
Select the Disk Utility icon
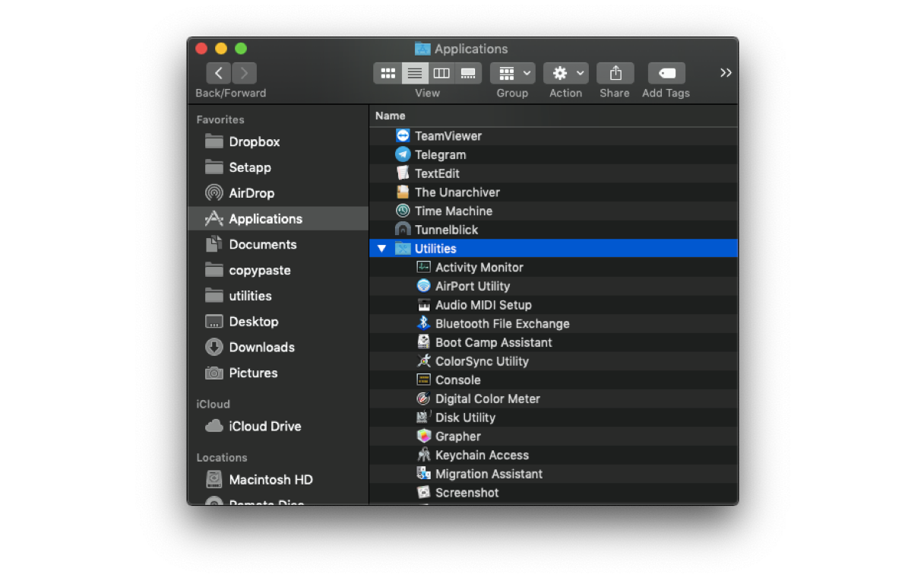424,418
